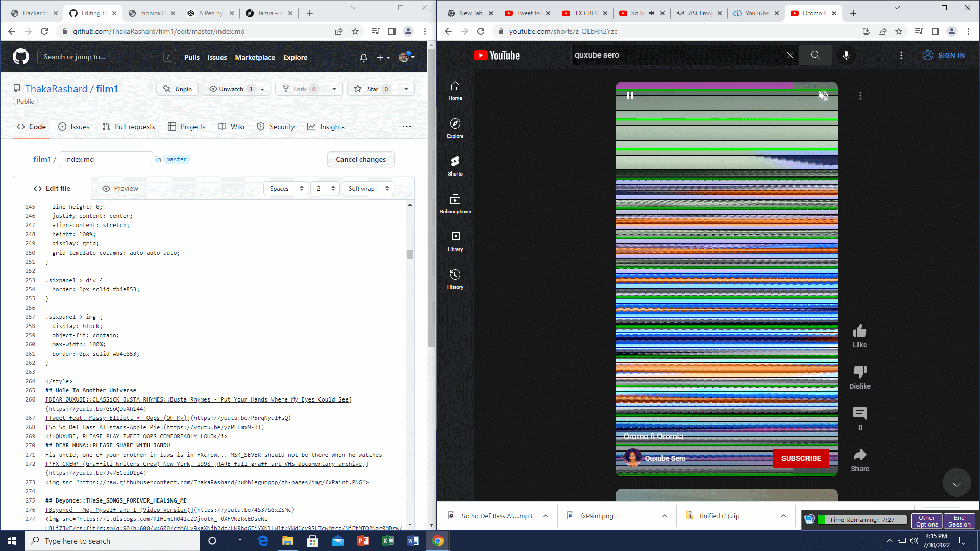The height and width of the screenshot is (551, 980).
Task: Open the Soft wrap dropdown
Action: (368, 189)
